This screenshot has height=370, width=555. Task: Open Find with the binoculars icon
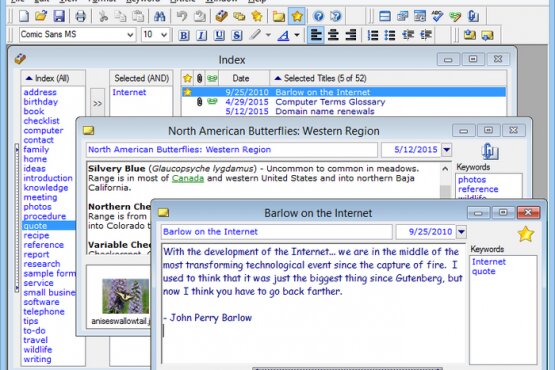tap(160, 16)
